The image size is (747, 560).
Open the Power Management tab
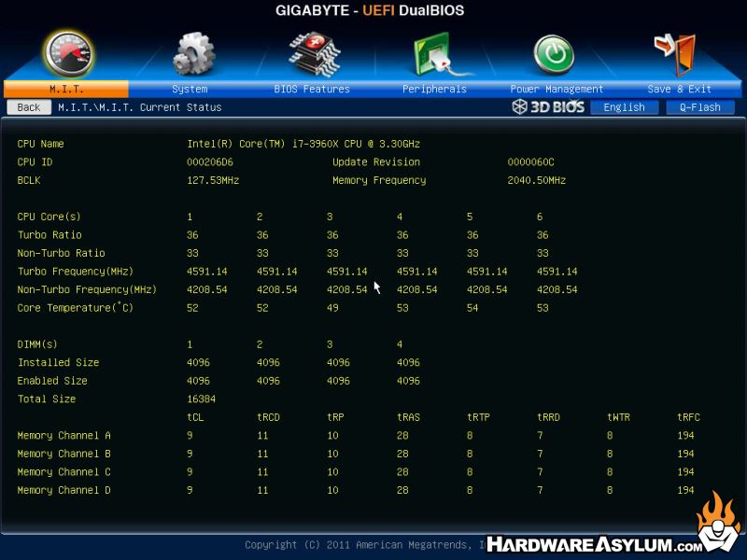557,89
